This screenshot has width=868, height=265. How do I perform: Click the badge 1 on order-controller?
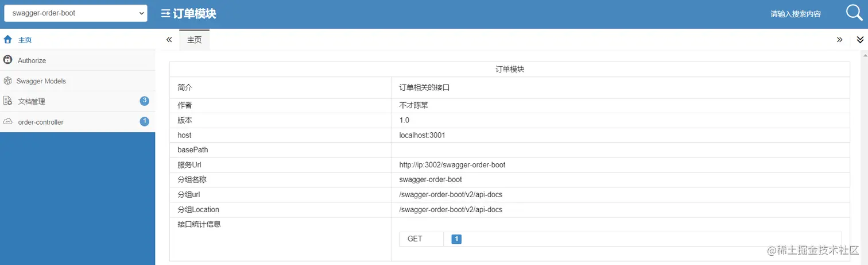coord(145,121)
